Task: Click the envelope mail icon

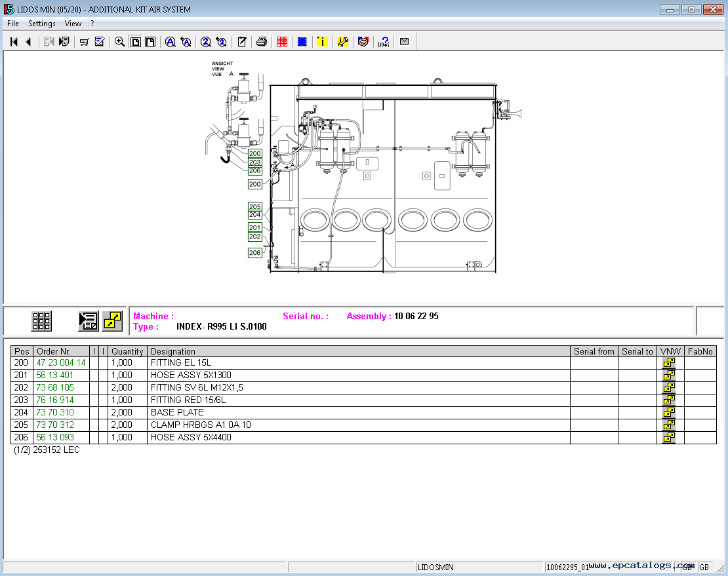Action: coord(404,42)
